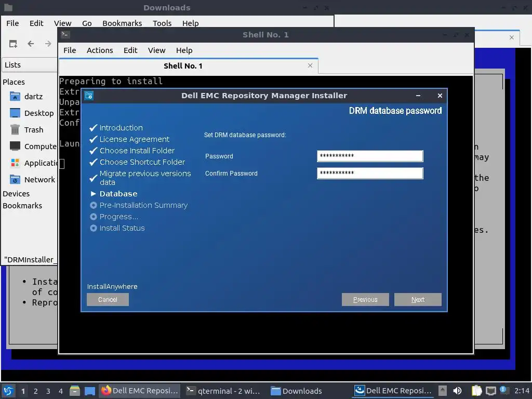
Task: Switch to Dell EMC installer taskbar entry
Action: coord(393,391)
